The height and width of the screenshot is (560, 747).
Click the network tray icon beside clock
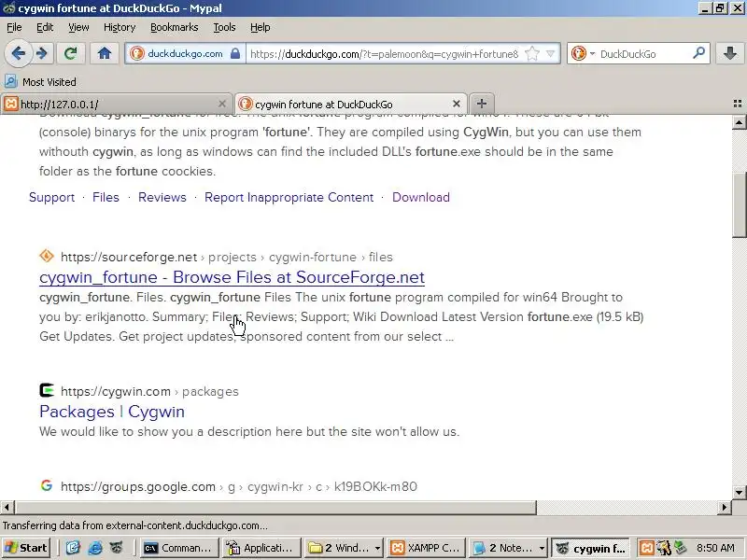pos(680,548)
